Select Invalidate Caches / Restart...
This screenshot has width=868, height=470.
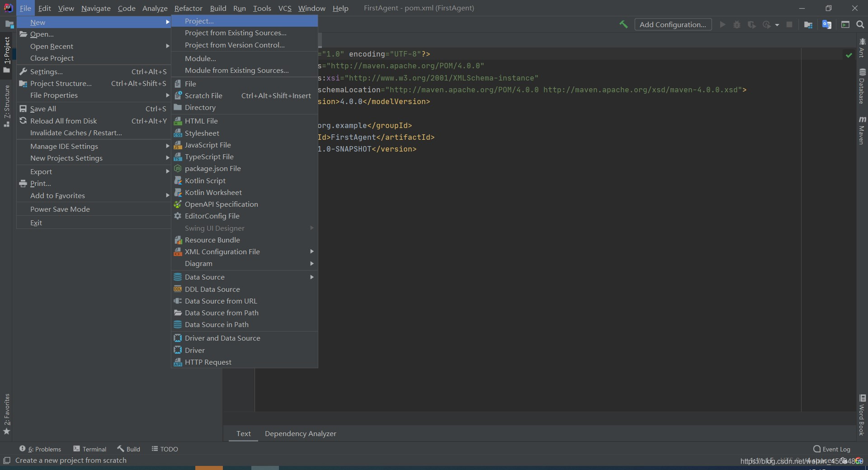tap(94, 133)
